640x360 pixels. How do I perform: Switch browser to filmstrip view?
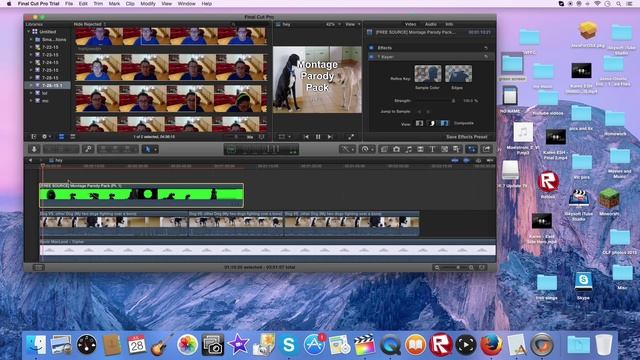pyautogui.click(x=61, y=137)
